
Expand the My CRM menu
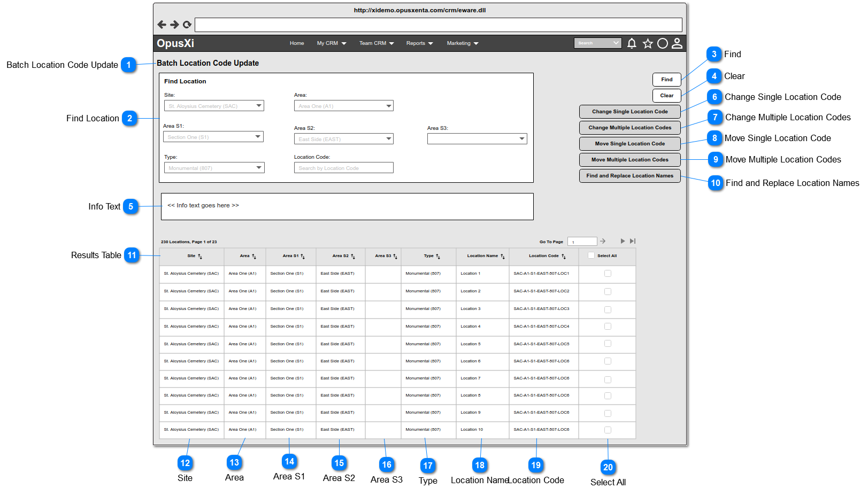point(332,43)
